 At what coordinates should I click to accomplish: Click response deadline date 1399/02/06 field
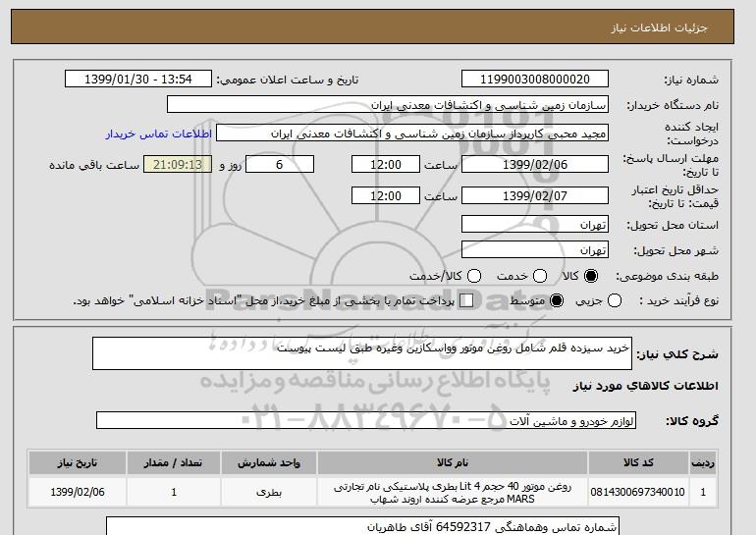(535, 164)
